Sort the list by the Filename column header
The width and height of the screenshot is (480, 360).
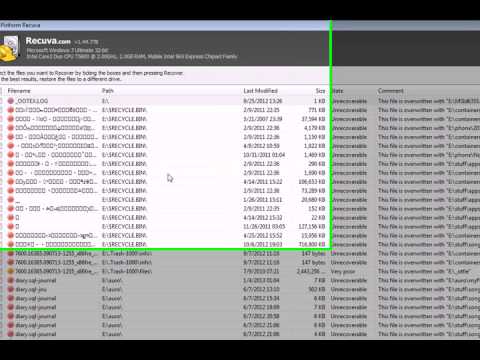click(x=19, y=91)
